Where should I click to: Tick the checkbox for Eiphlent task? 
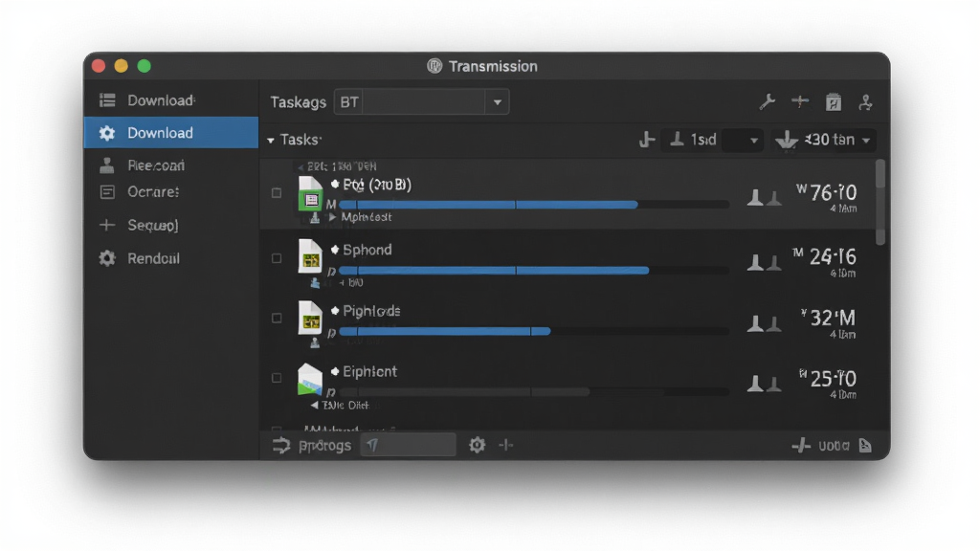[277, 378]
